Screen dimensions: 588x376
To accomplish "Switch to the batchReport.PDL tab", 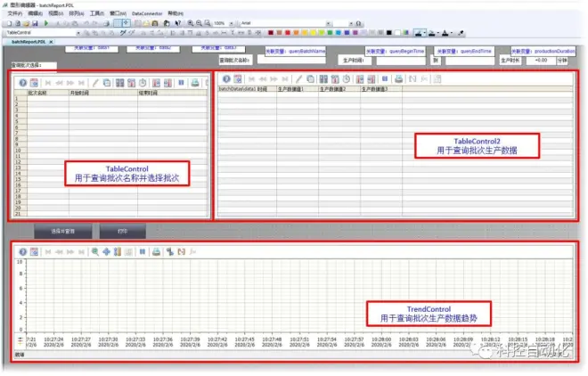I will [29, 42].
